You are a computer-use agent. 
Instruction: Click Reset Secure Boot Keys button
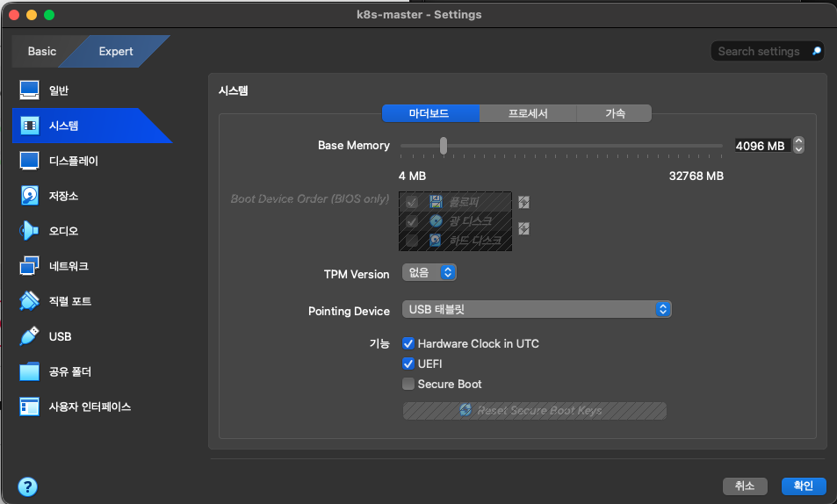click(534, 411)
